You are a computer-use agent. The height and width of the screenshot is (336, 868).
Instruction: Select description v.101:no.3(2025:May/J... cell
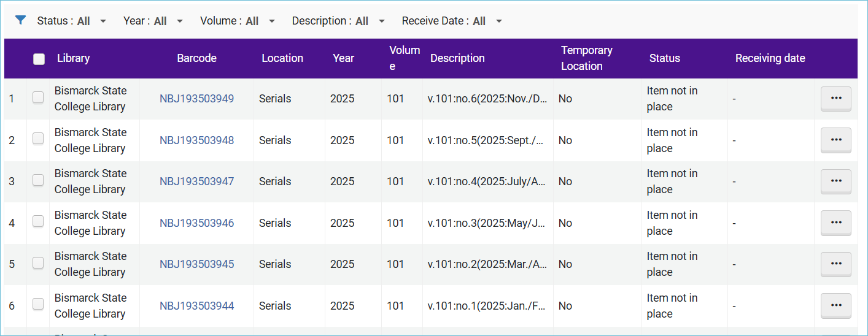tap(487, 223)
